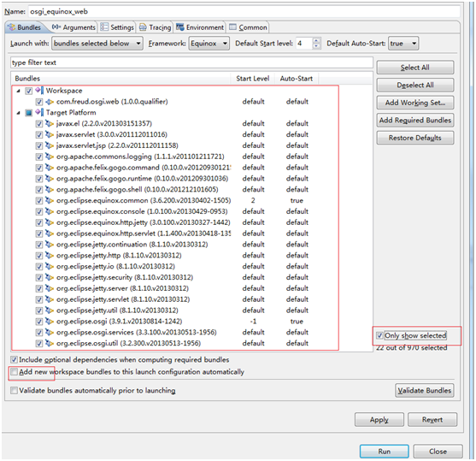476x461 pixels.
Task: Click the Target Platform folder icon
Action: coord(39,112)
